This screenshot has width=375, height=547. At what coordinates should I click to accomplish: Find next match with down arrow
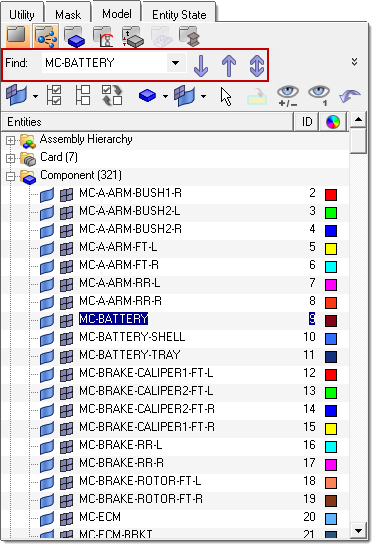click(x=201, y=65)
